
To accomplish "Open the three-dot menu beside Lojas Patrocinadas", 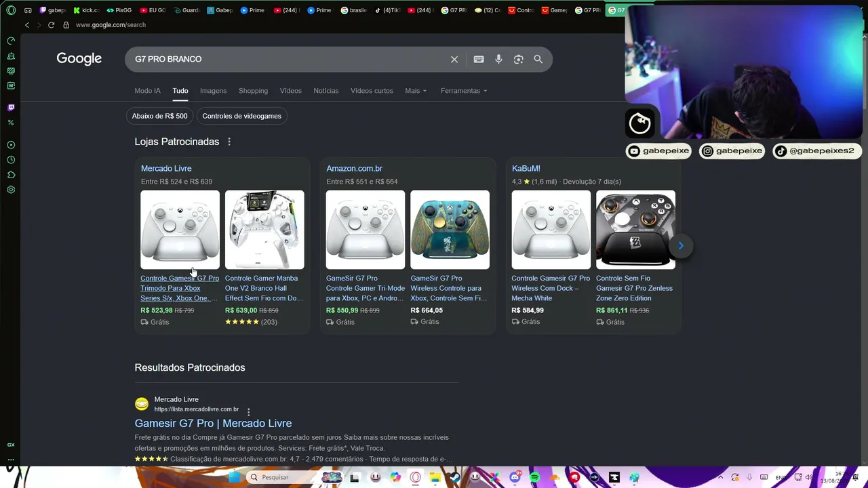I will (x=229, y=142).
